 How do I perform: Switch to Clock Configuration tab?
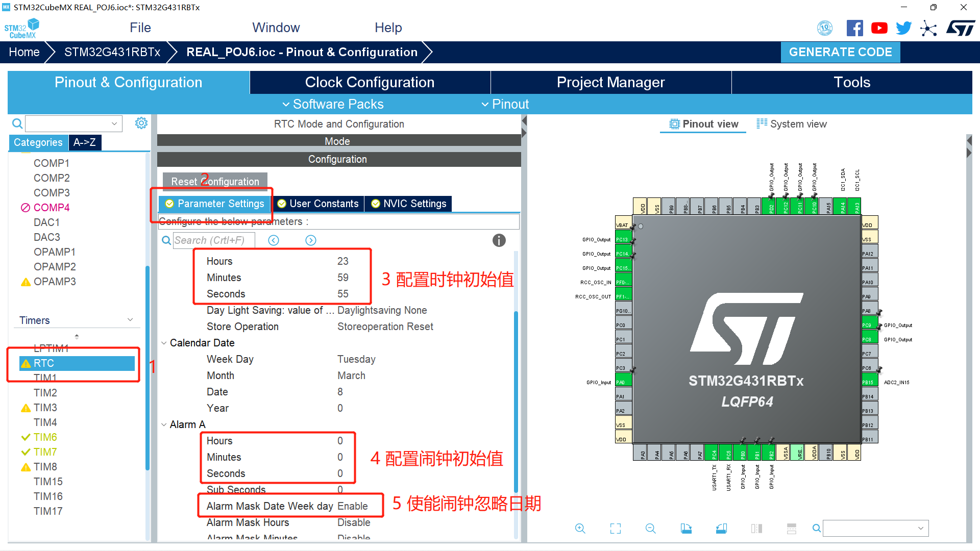pyautogui.click(x=370, y=82)
